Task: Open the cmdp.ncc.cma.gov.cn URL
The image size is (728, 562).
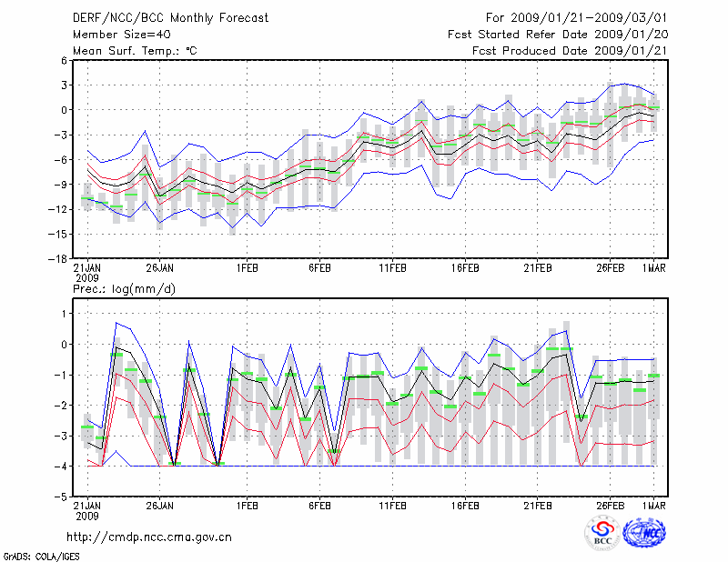Action: 149,537
